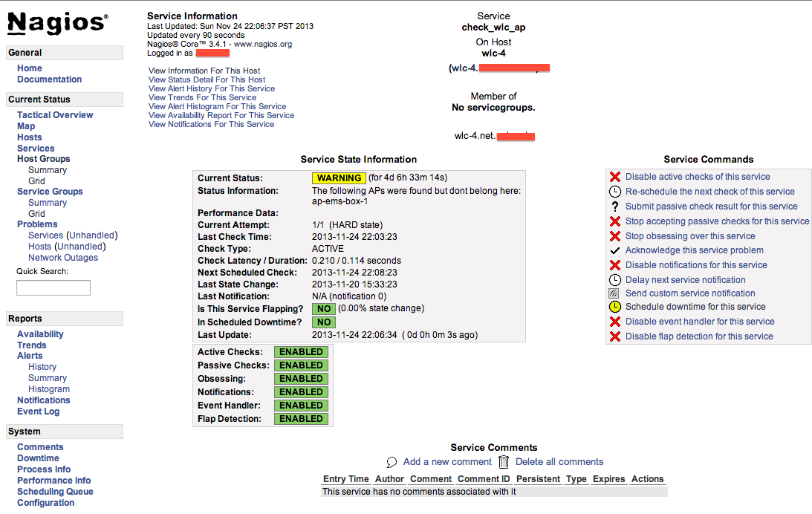Open Tactical Overview from the Current Status menu
The image size is (812, 514).
(55, 115)
